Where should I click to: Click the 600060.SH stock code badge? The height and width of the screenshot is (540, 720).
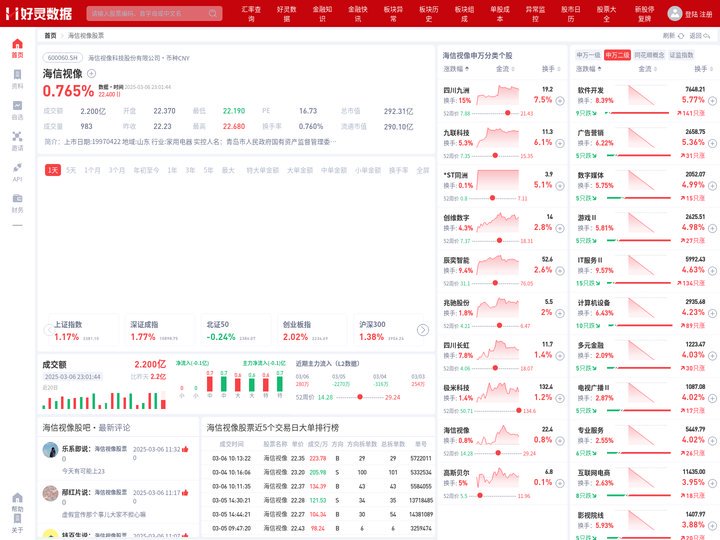coord(62,58)
